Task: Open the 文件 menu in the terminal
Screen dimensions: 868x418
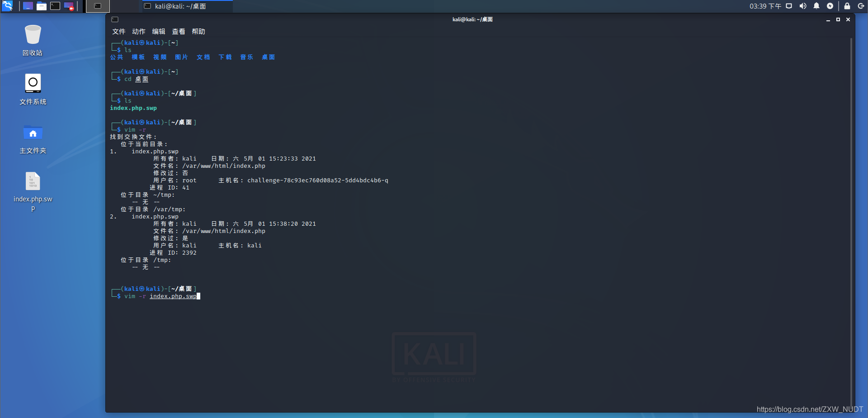Action: tap(118, 31)
